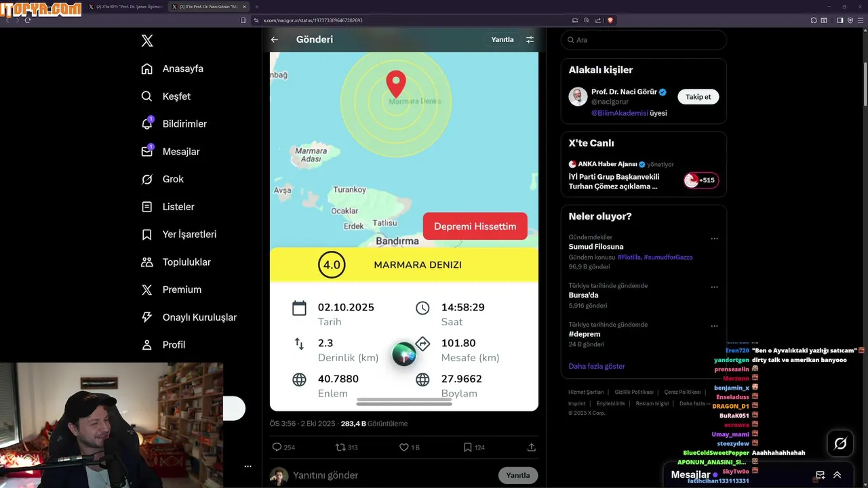Viewport: 868px width, 488px height.
Task: Compose new message in Mesajlar drawer
Action: (x=820, y=475)
